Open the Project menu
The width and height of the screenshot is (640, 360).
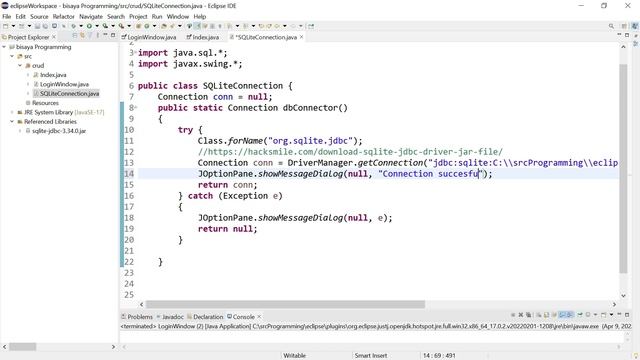tap(138, 16)
